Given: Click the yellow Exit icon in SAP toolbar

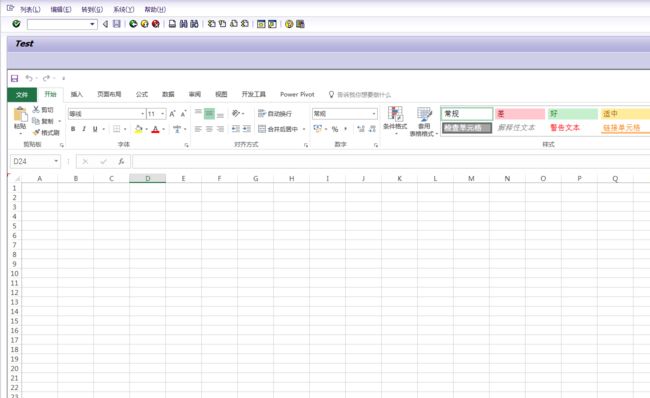Looking at the screenshot, I should (x=144, y=24).
